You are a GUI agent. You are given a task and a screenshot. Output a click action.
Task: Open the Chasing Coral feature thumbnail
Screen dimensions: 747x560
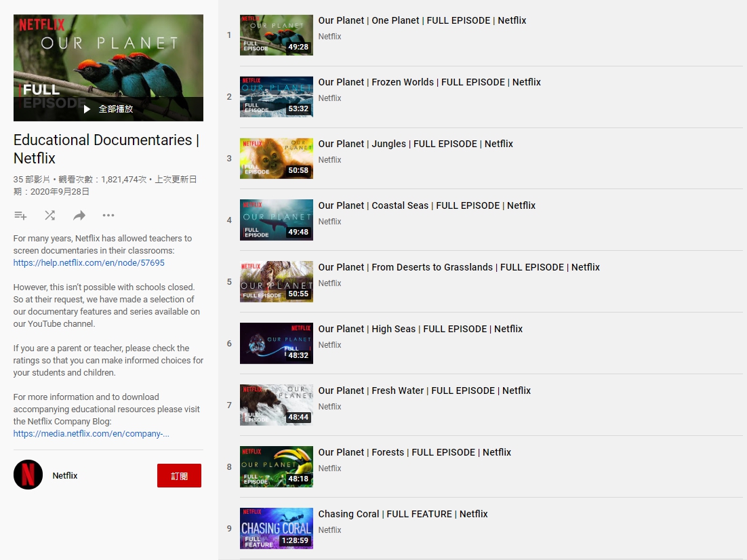pos(277,529)
